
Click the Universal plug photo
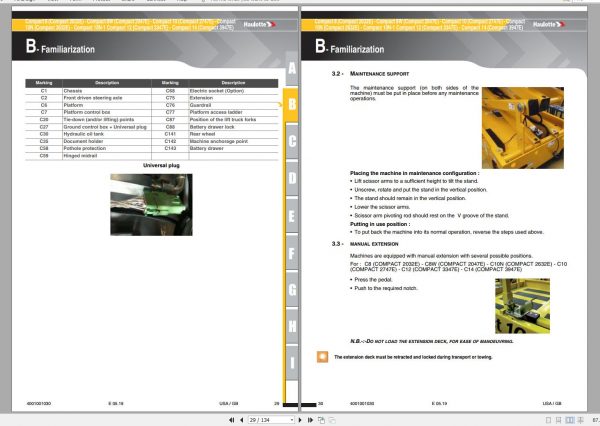click(x=152, y=205)
